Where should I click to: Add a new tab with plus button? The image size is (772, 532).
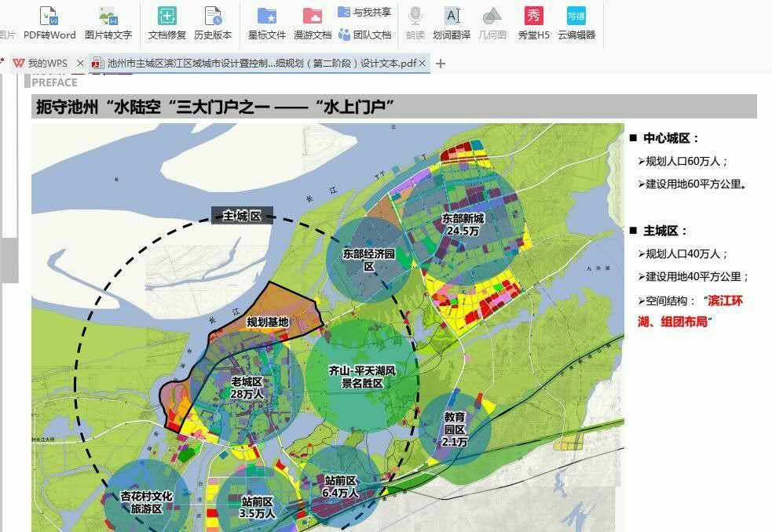(x=440, y=64)
